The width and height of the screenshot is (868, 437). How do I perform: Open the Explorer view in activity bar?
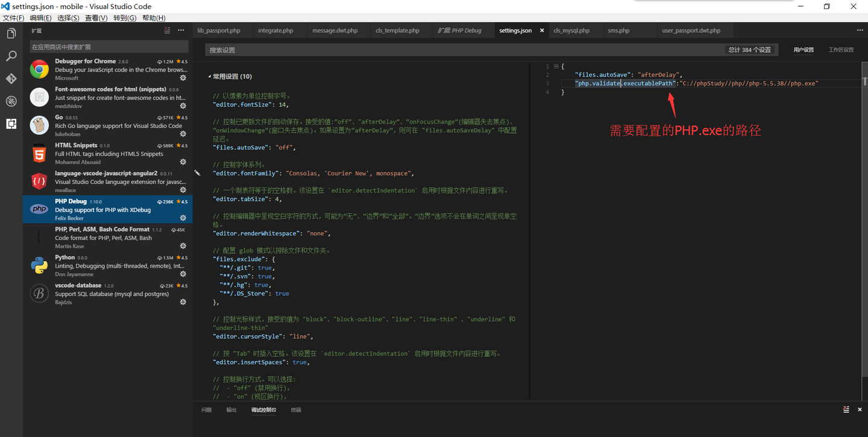pyautogui.click(x=11, y=34)
